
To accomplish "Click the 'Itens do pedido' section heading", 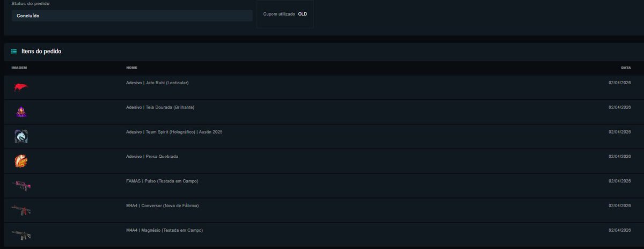I will (41, 52).
